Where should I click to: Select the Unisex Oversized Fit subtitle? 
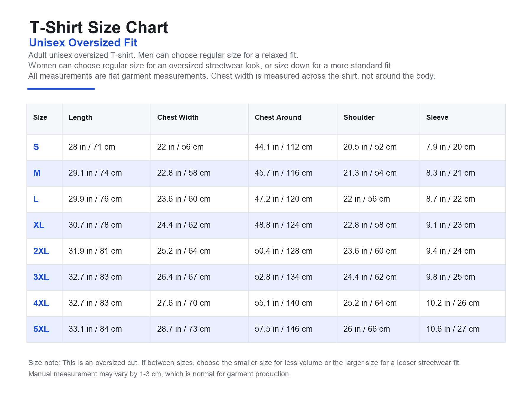pos(83,43)
